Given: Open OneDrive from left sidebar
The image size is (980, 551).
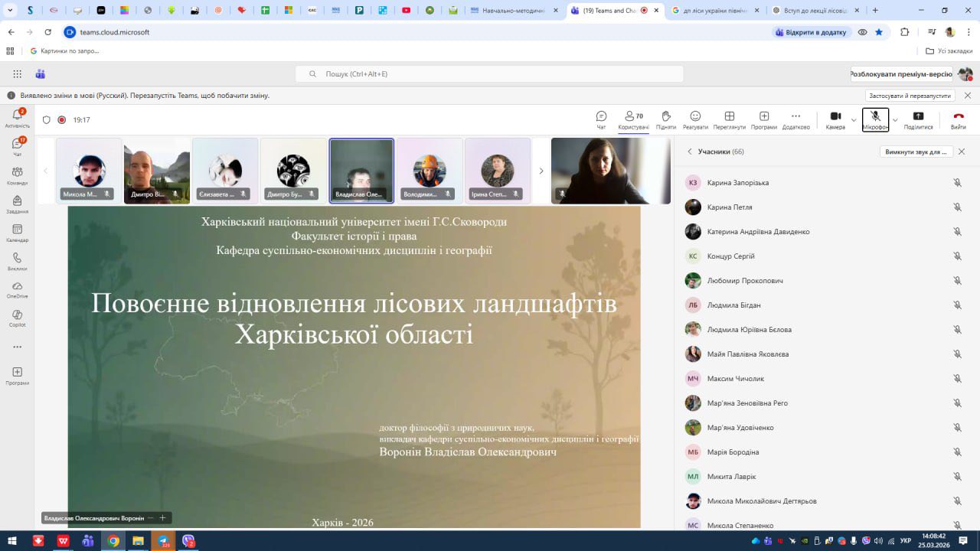Looking at the screenshot, I should coord(17,289).
